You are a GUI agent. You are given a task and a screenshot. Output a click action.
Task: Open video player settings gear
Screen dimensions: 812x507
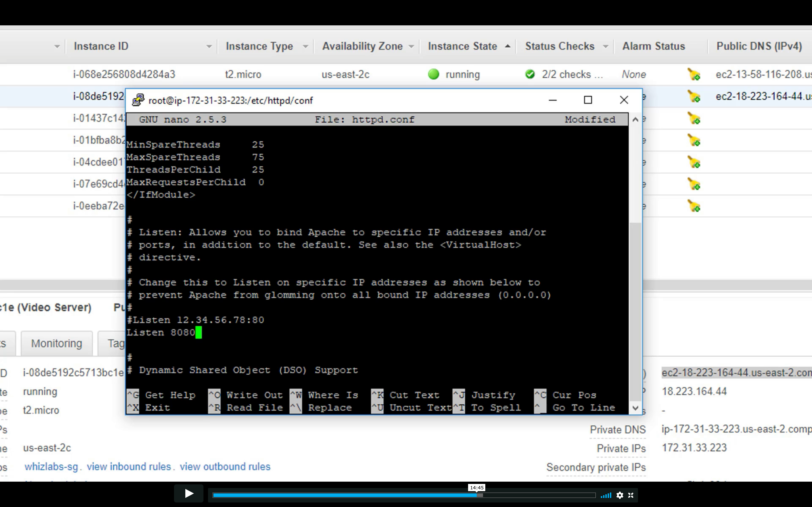pos(620,495)
